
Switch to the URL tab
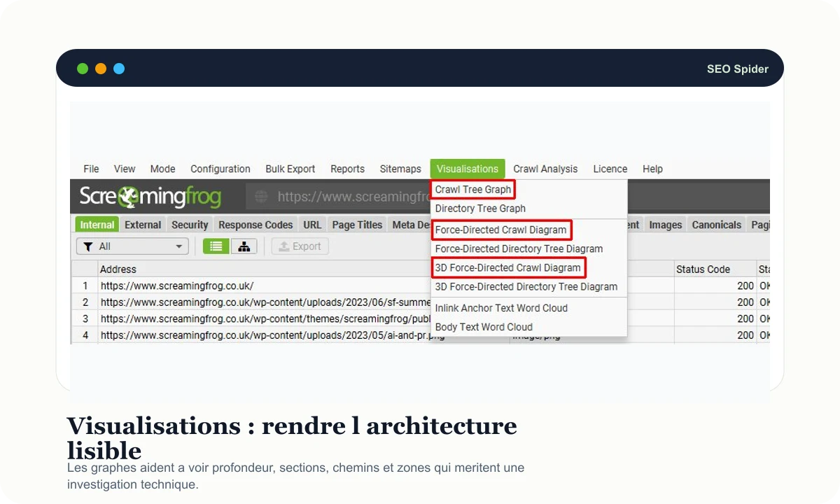pyautogui.click(x=312, y=225)
